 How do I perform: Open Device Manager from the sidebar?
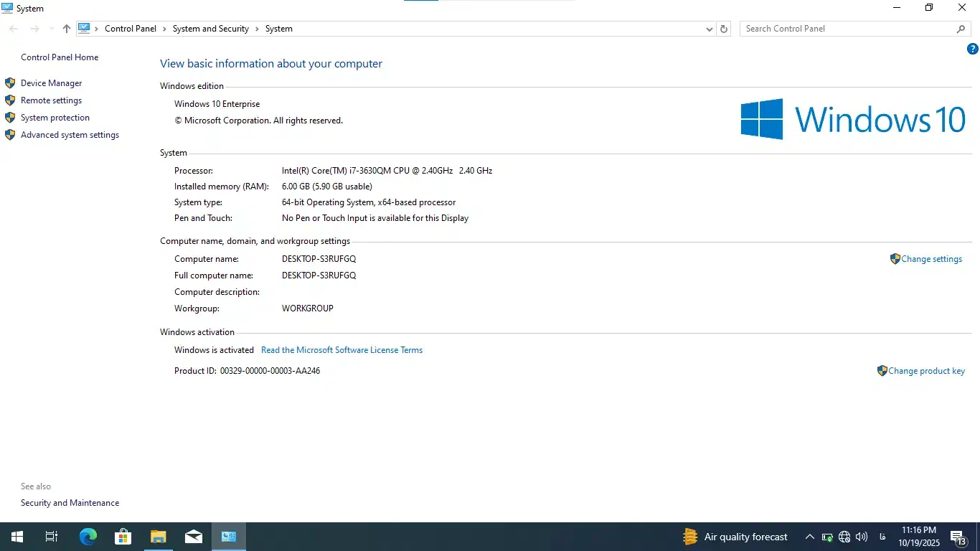[51, 83]
